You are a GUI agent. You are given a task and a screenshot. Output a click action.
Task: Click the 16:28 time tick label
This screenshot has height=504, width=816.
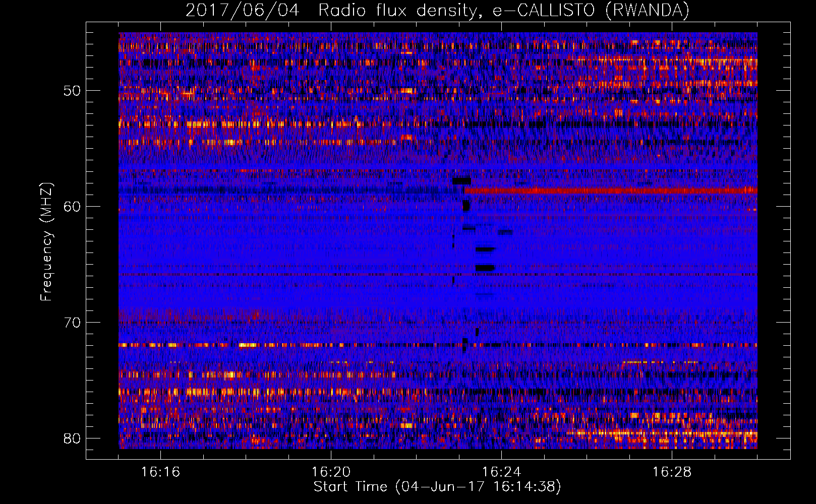click(672, 472)
